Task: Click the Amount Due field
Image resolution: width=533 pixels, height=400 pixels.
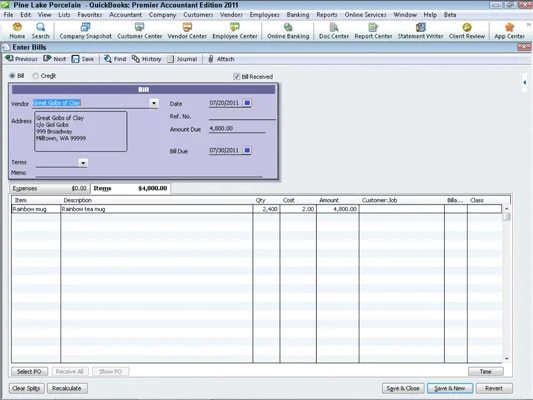Action: [x=237, y=128]
